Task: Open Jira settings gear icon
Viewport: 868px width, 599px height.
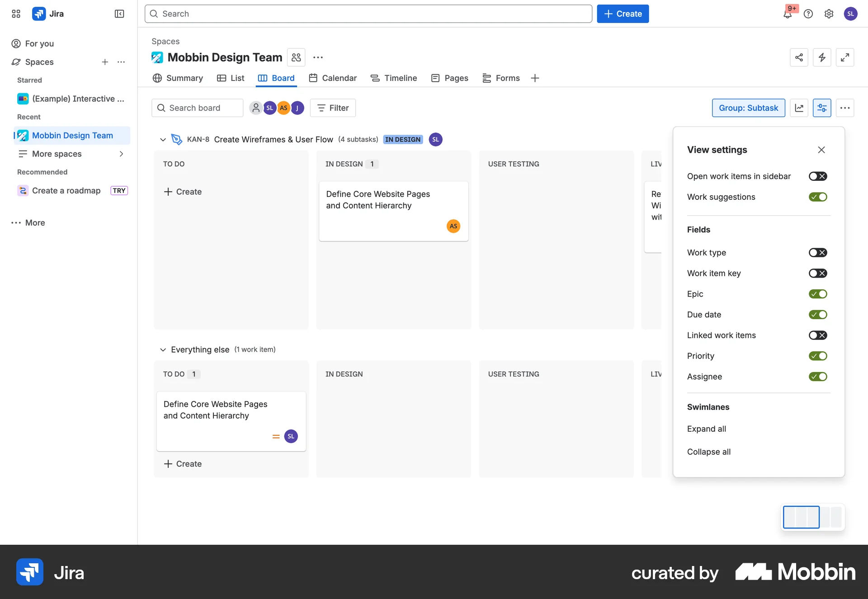Action: pyautogui.click(x=829, y=14)
